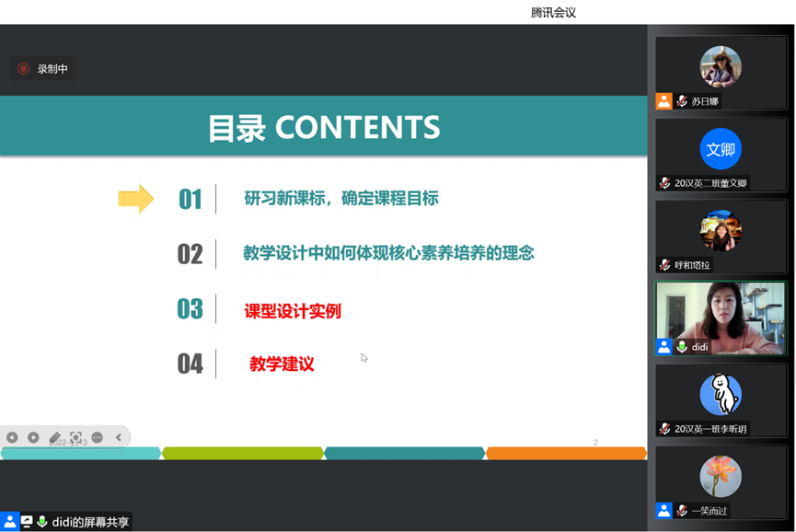Click slide item 03 课型设计实例
Screen dimensions: 796x532
pyautogui.click(x=292, y=311)
